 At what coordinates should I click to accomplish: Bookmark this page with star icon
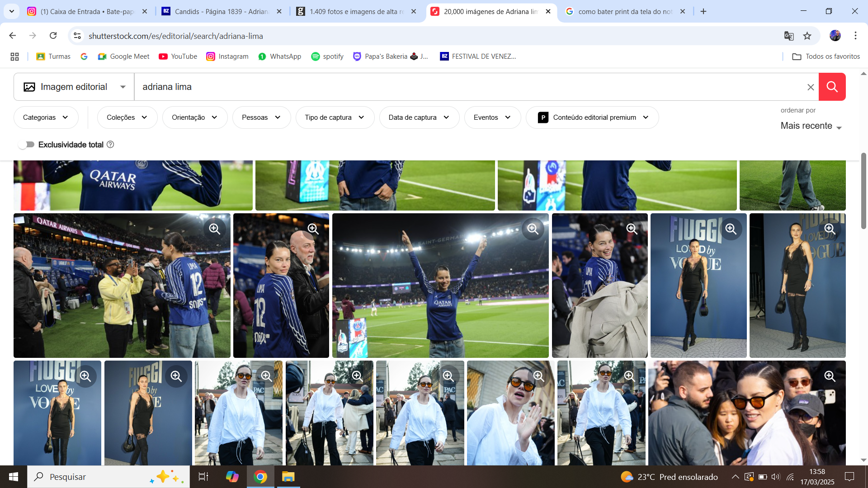807,36
